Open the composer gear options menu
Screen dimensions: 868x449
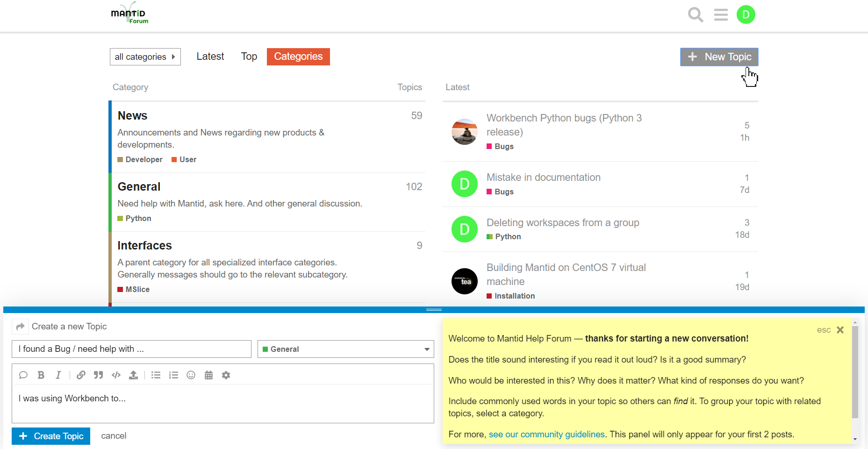point(226,375)
